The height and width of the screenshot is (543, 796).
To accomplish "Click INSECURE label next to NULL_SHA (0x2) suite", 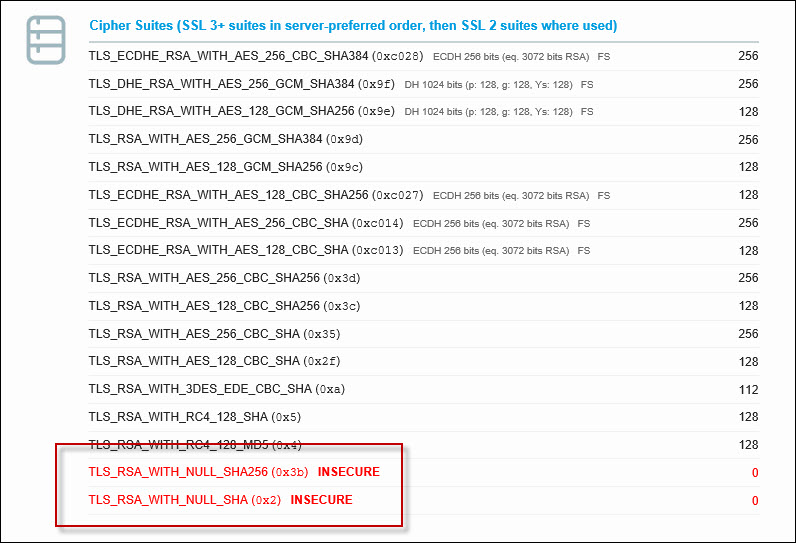I will pyautogui.click(x=321, y=500).
